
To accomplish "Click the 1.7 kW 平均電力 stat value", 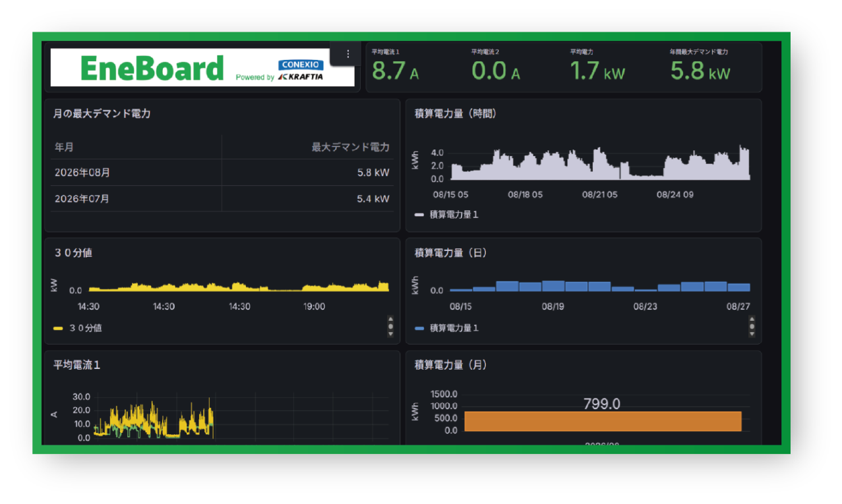I will pyautogui.click(x=597, y=70).
